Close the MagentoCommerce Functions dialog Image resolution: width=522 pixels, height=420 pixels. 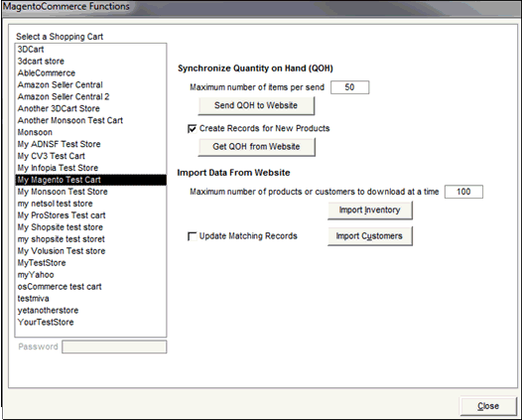(488, 406)
